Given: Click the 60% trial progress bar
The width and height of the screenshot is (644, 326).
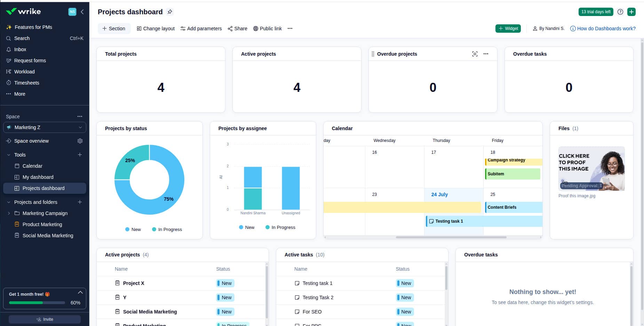Looking at the screenshot, I should (36, 303).
